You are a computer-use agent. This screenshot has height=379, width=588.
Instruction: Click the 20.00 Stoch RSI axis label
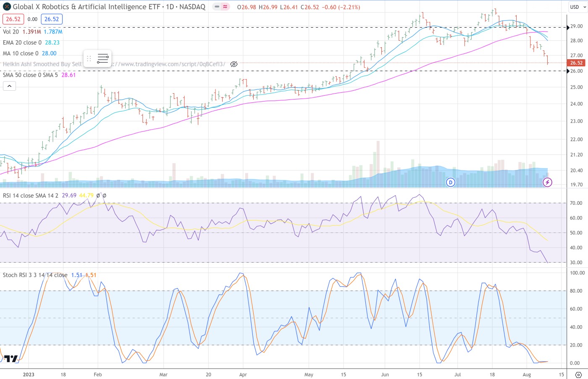click(x=576, y=345)
